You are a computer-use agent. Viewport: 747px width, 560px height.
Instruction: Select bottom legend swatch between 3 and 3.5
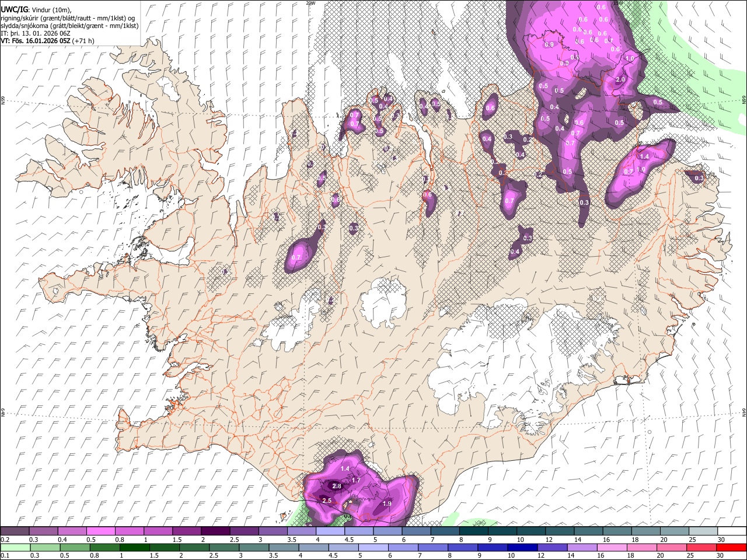point(254,547)
